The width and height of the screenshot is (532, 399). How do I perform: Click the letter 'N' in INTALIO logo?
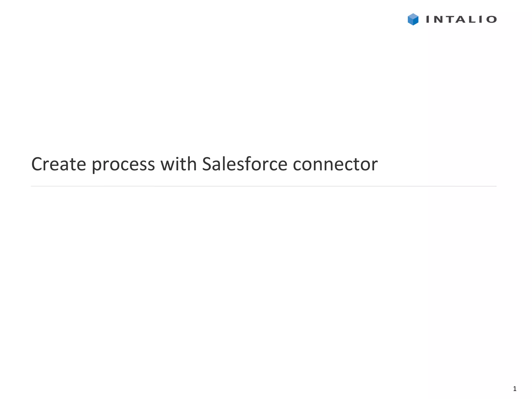[438, 19]
